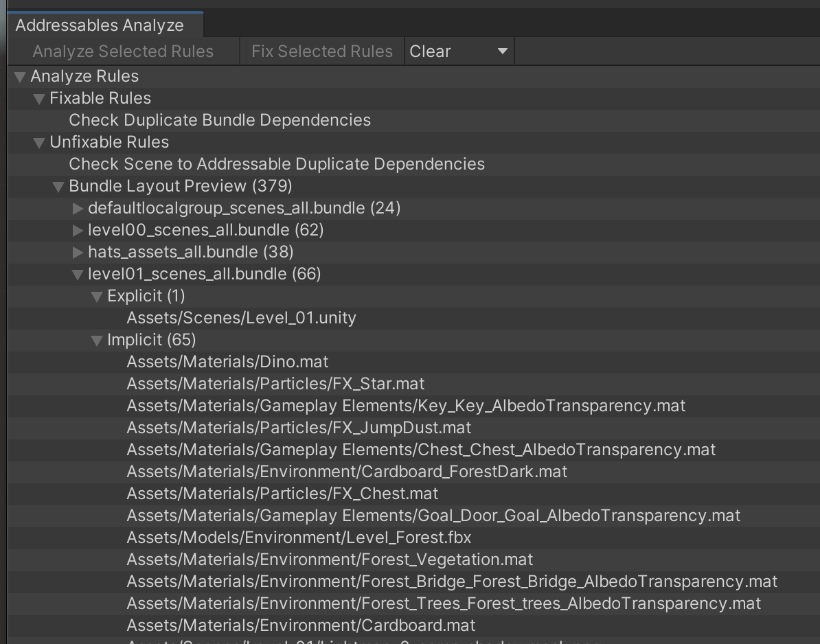Image resolution: width=820 pixels, height=644 pixels.
Task: Select the Assets/Scenes/Level_01.unity entry
Action: tap(242, 318)
